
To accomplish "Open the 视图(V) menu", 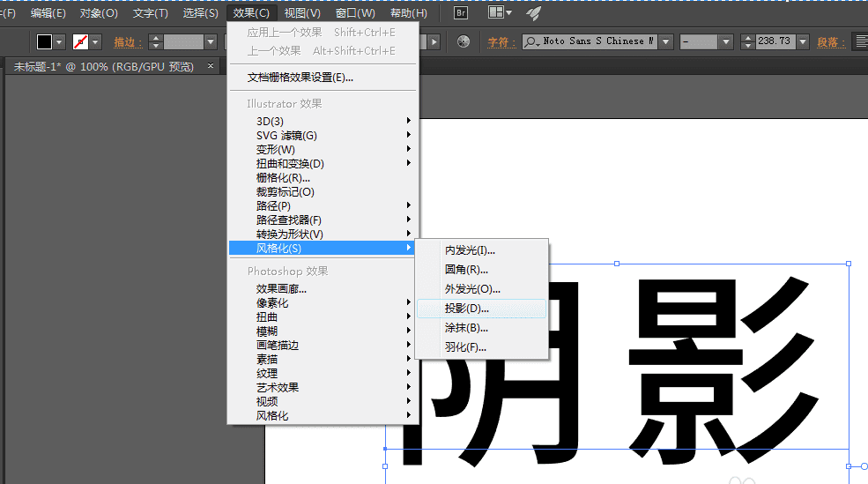I will (x=302, y=13).
